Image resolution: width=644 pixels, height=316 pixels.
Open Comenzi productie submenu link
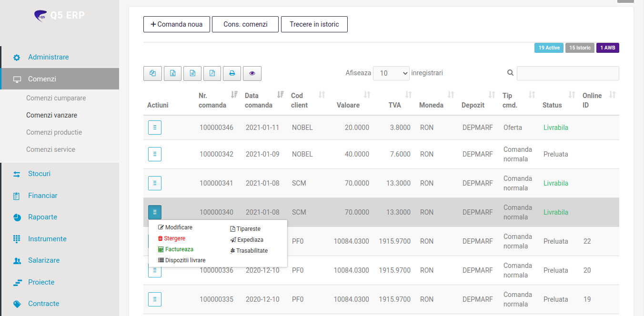(54, 132)
